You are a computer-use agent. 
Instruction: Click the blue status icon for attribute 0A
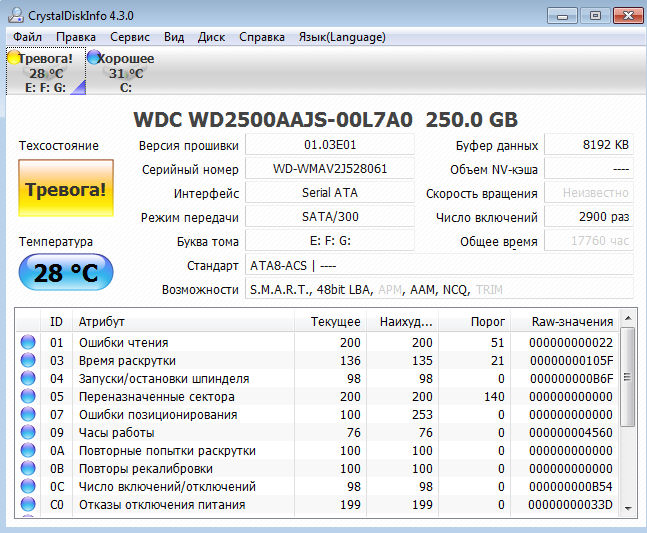click(28, 450)
